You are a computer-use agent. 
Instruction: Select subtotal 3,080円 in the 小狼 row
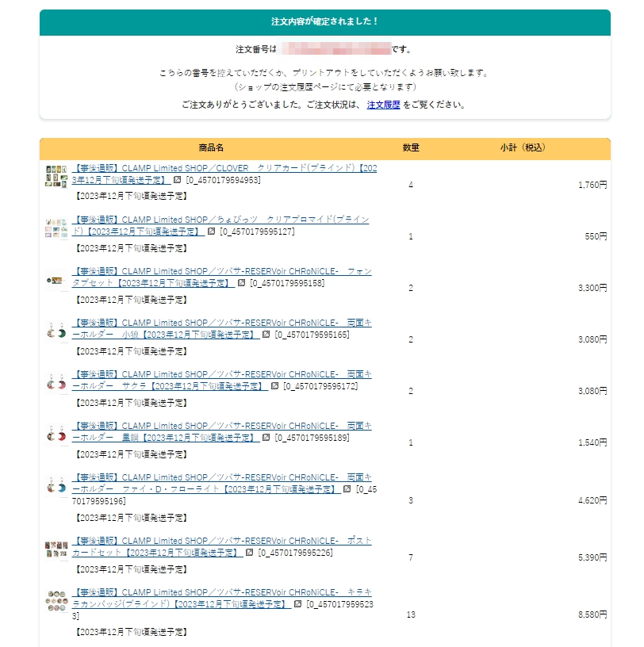(592, 339)
